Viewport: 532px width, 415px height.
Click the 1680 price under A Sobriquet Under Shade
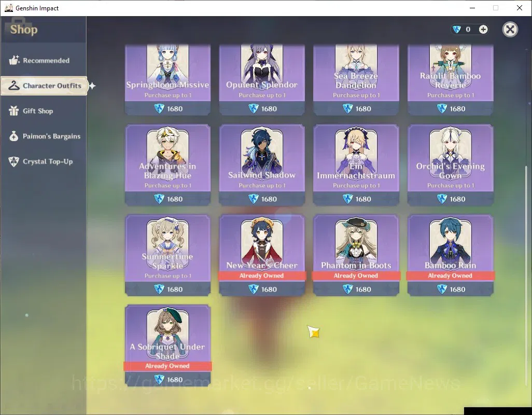tap(168, 379)
